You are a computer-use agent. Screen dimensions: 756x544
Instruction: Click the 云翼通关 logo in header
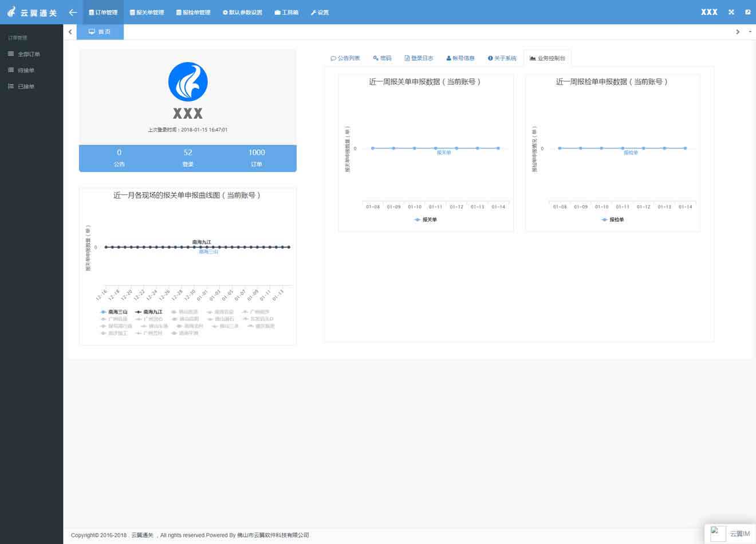pyautogui.click(x=32, y=12)
